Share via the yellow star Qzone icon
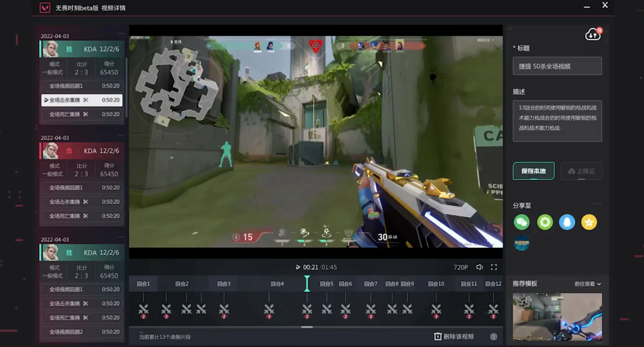 pos(589,222)
